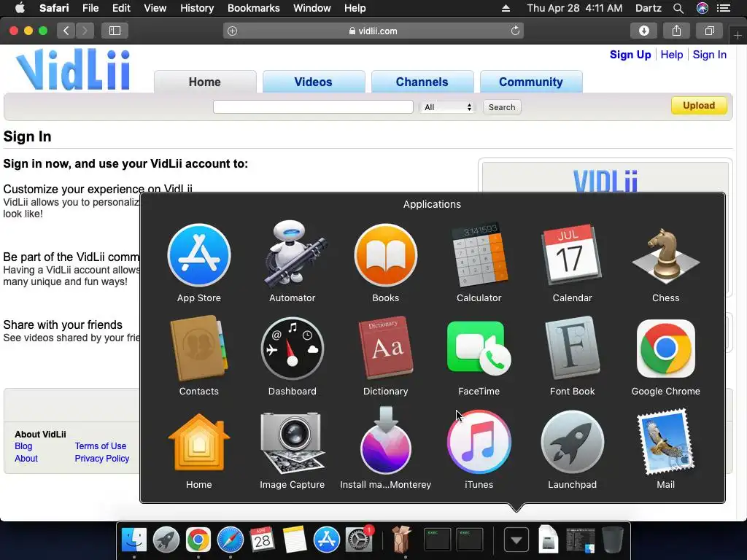Open the Apple menu
The image size is (747, 560).
click(20, 8)
